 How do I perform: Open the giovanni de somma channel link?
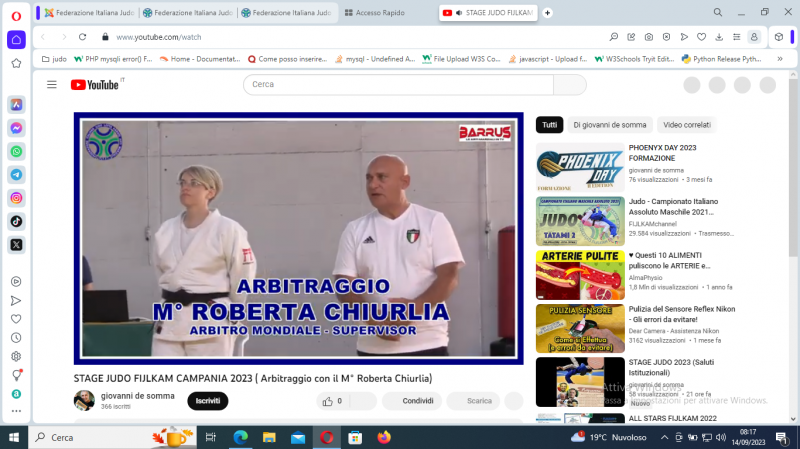pos(138,396)
